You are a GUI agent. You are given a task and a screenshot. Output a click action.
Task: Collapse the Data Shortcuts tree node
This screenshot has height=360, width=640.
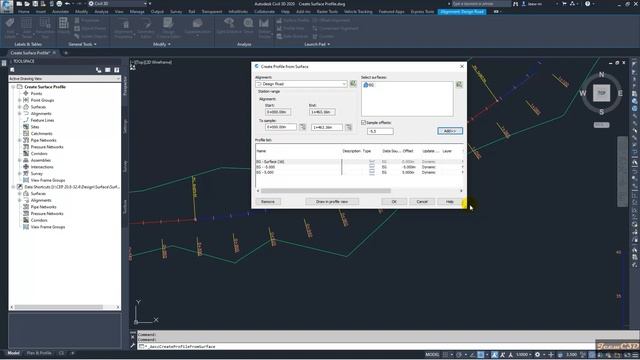pyautogui.click(x=13, y=187)
